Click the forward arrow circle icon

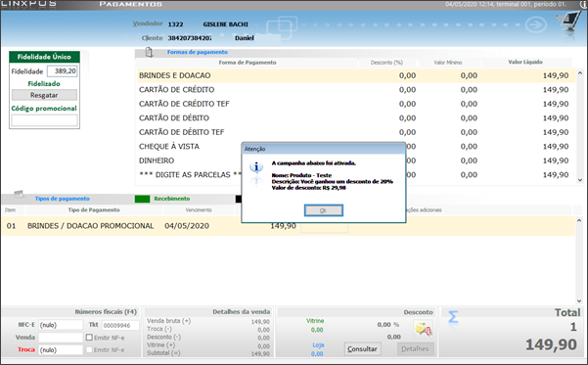point(536,25)
